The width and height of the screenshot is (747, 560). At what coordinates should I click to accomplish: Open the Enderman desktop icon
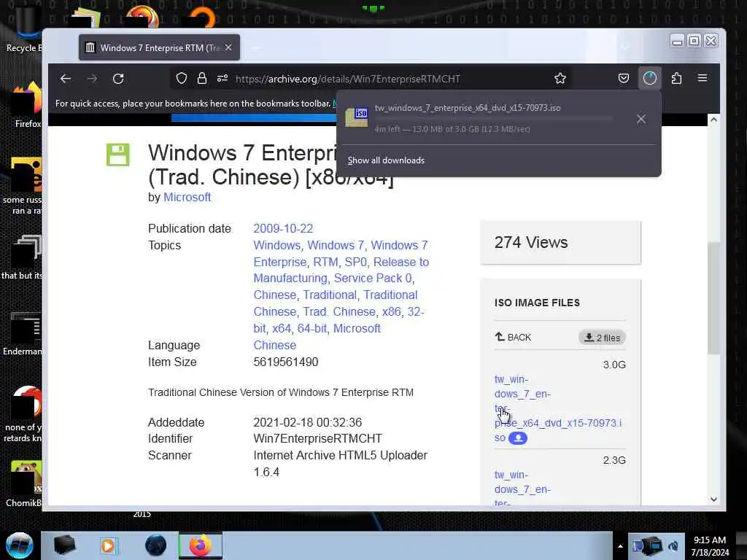[23, 334]
